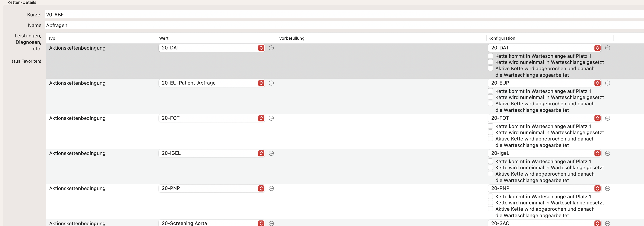Select the Aktionskettenbedingung row for 20-PNP
The width and height of the screenshot is (644, 226).
345,201
